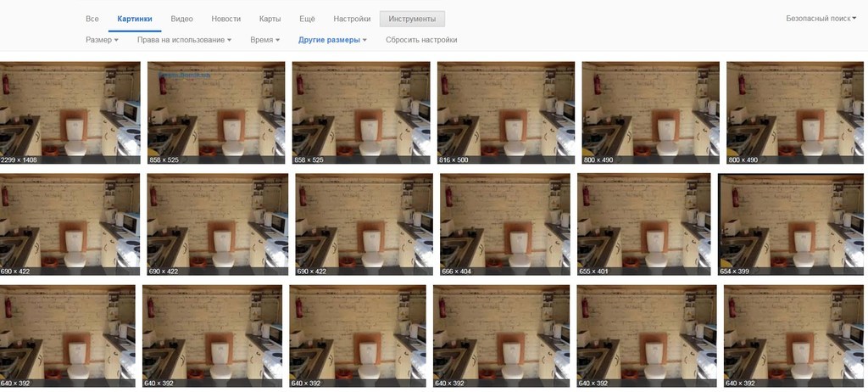Expand the Размер filter dropdown

(x=102, y=40)
